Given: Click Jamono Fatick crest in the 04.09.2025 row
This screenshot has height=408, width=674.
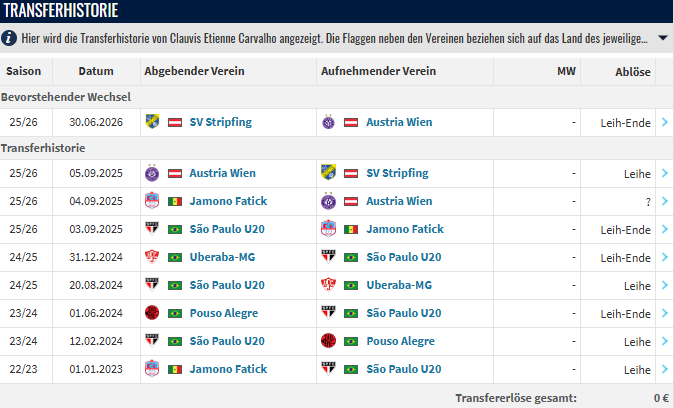Looking at the screenshot, I should click(x=152, y=201).
